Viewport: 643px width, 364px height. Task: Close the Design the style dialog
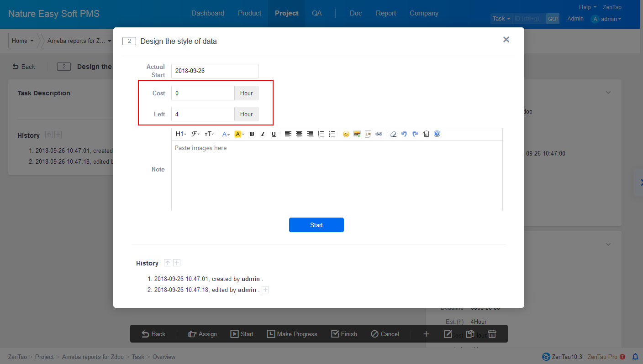coord(506,40)
